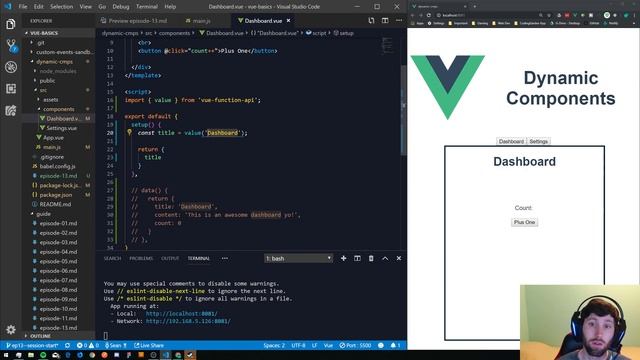The height and width of the screenshot is (360, 640).
Task: Switch to the OUTPUT panel tab
Action: (170, 258)
